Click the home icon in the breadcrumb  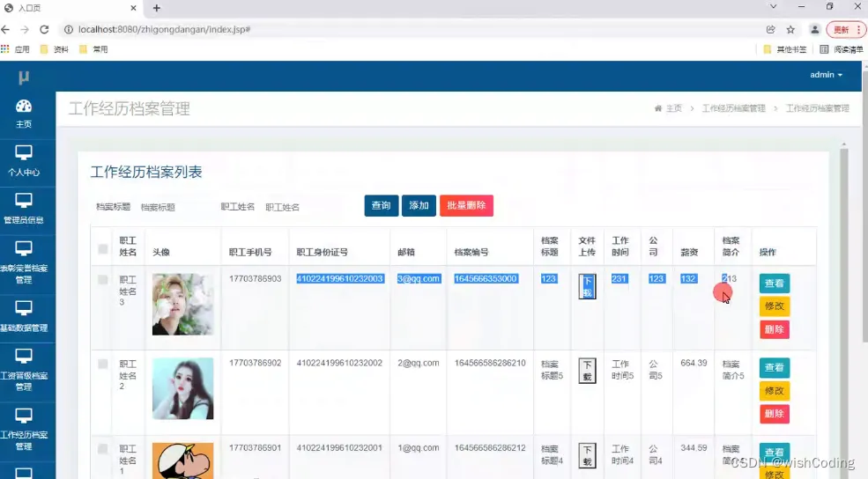[x=657, y=108]
